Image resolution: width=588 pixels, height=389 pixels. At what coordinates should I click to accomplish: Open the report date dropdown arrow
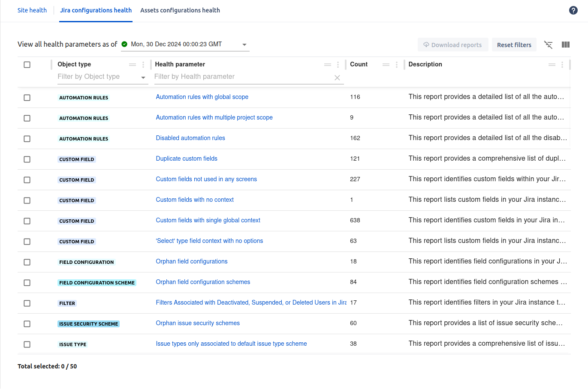click(244, 45)
